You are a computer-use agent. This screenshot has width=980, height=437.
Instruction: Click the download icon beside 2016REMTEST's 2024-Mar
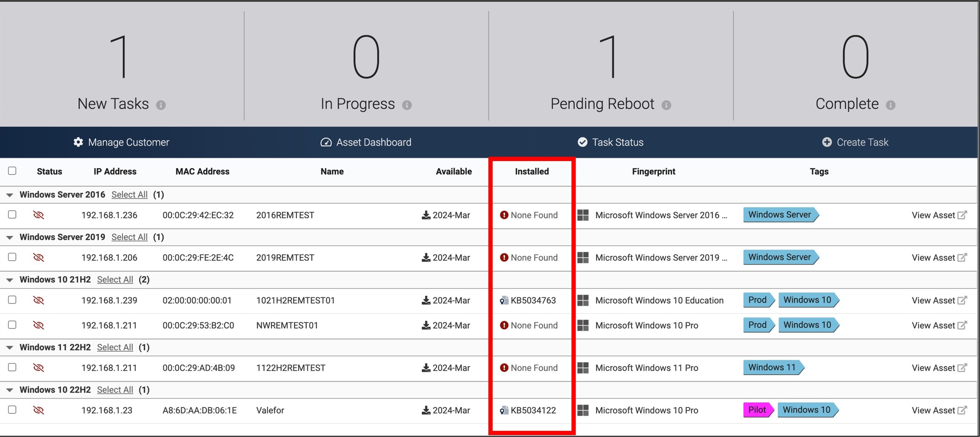tap(426, 215)
